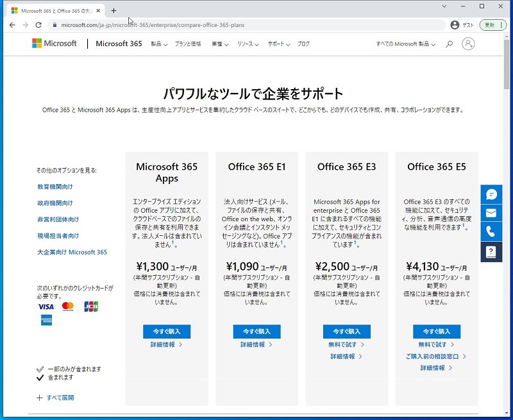Expand all rows with すべて展開
This screenshot has width=513, height=420.
55,398
